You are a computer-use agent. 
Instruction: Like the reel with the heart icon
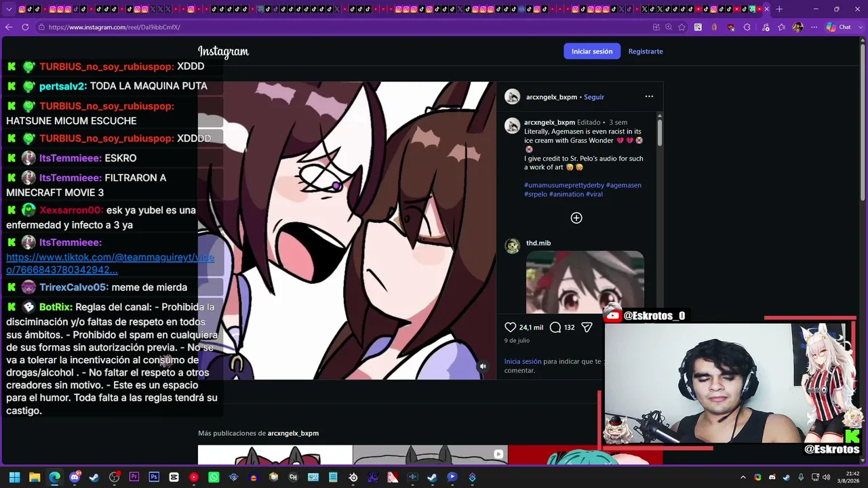pos(511,327)
